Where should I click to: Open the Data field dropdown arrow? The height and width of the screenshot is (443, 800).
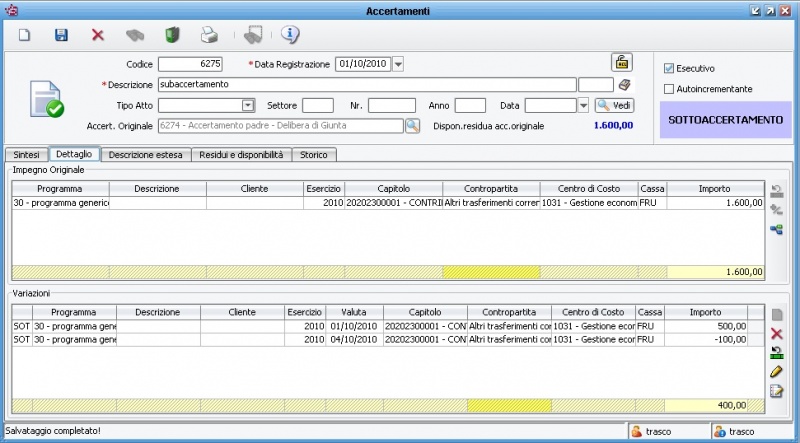(583, 105)
